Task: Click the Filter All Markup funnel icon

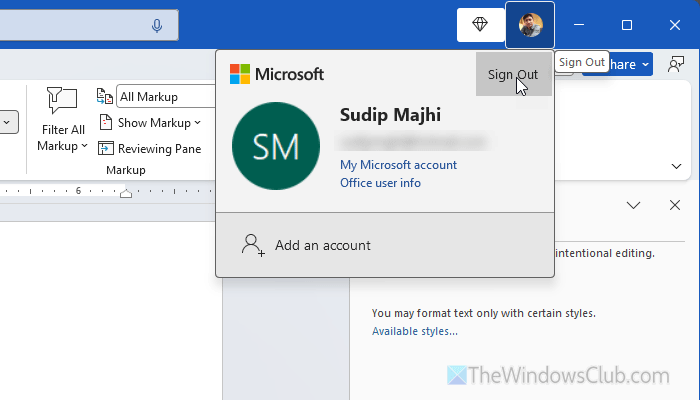Action: (x=62, y=100)
